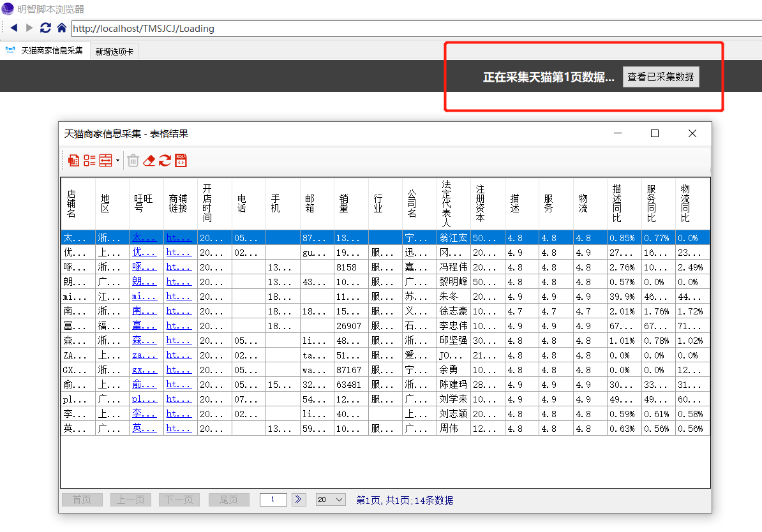Viewport: 762px width, 532px height.
Task: Click the 第1页, 共1页;14条数据 page summary
Action: [405, 500]
